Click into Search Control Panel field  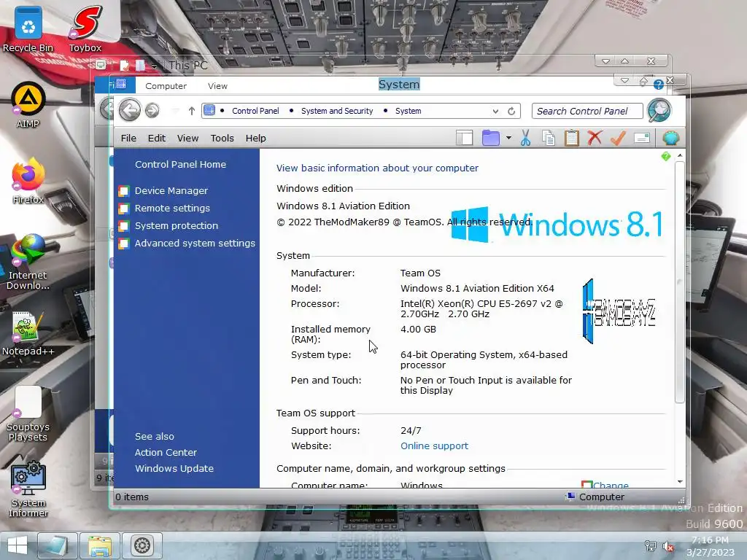pyautogui.click(x=587, y=111)
